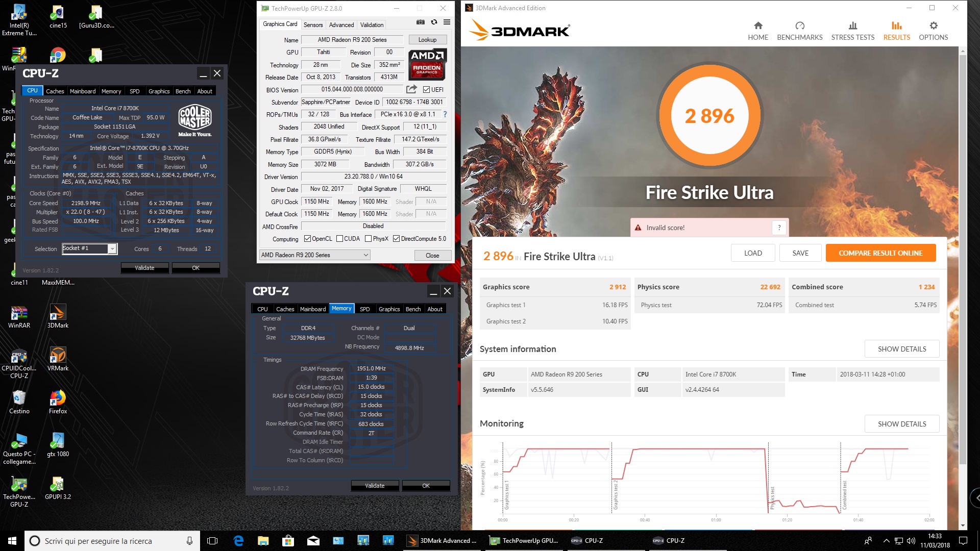Click the Cortana microphone icon
This screenshot has height=551, width=980.
189,541
